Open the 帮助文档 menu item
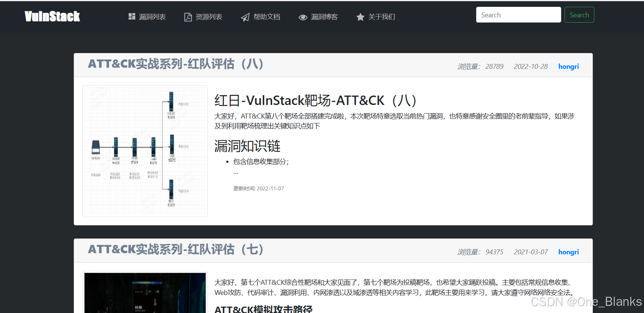This screenshot has width=644, height=313. coord(267,17)
